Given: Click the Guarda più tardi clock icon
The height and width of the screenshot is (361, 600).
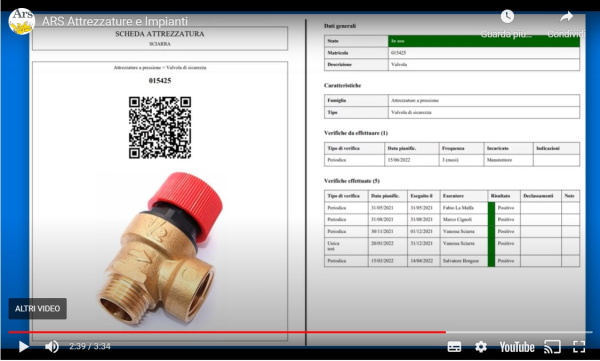Looking at the screenshot, I should (507, 16).
